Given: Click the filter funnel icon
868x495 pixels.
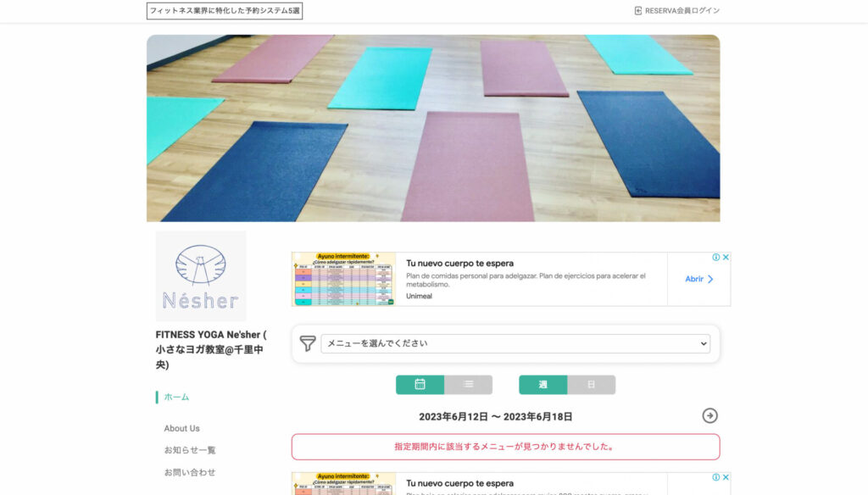Looking at the screenshot, I should [308, 343].
